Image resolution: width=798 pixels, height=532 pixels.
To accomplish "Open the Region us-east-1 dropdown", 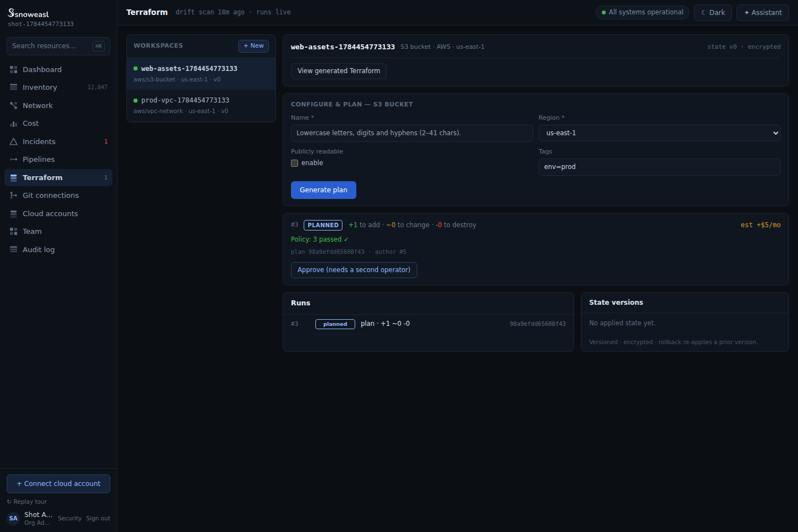I will coord(659,133).
